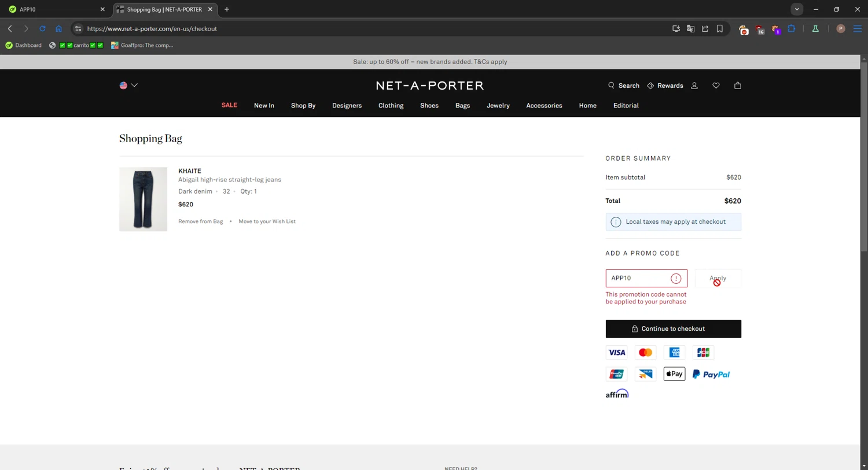
Task: Open the carrito bookmark
Action: click(76, 45)
